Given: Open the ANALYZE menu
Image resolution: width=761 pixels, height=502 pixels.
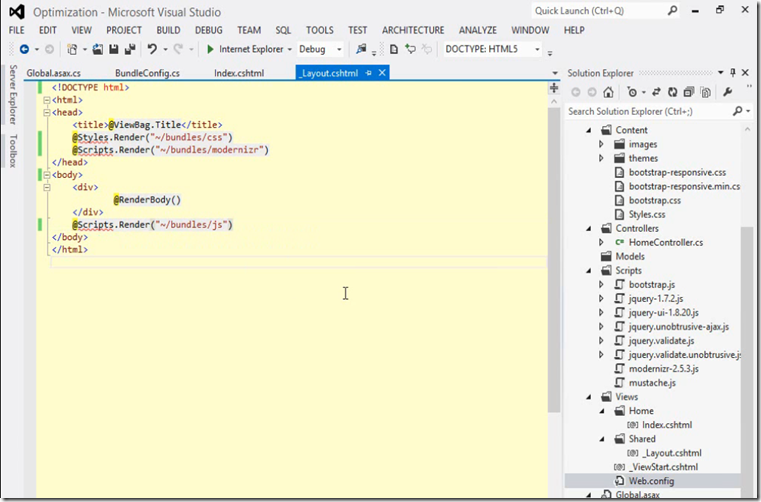Looking at the screenshot, I should pos(478,30).
